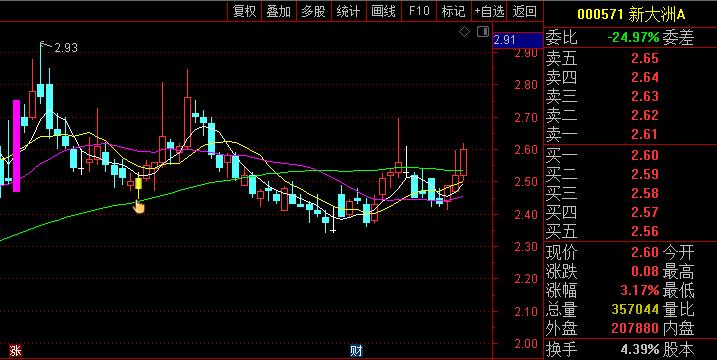717x360 pixels.
Task: Click the blue 财 marker icon
Action: pyautogui.click(x=356, y=350)
